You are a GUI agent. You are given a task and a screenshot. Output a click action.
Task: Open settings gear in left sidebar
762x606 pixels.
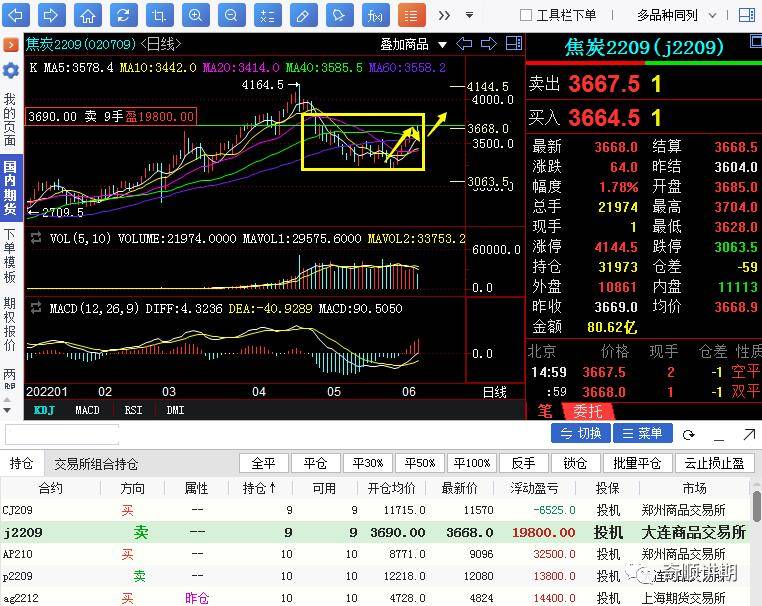pos(11,70)
